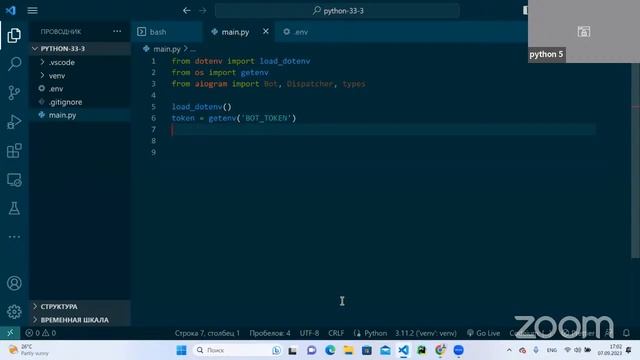The height and width of the screenshot is (360, 640).
Task: Click main.py in the breadcrumb
Action: pos(167,49)
